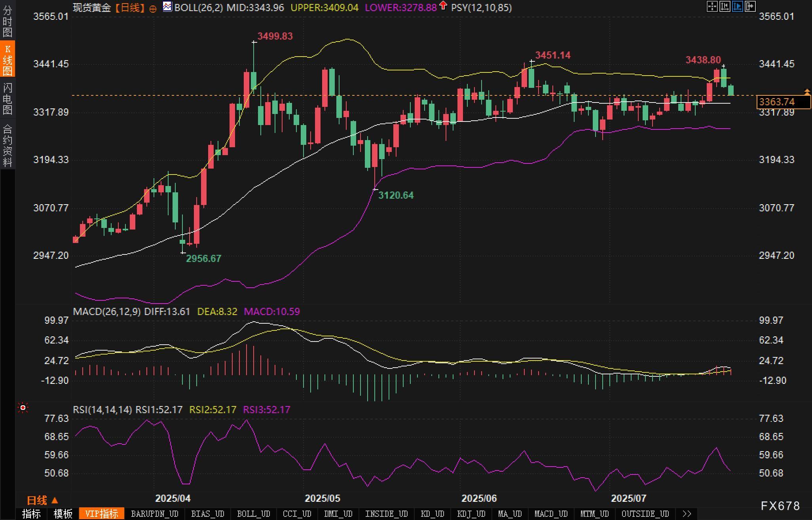Click the red up-arrow icon before PSY

(444, 6)
